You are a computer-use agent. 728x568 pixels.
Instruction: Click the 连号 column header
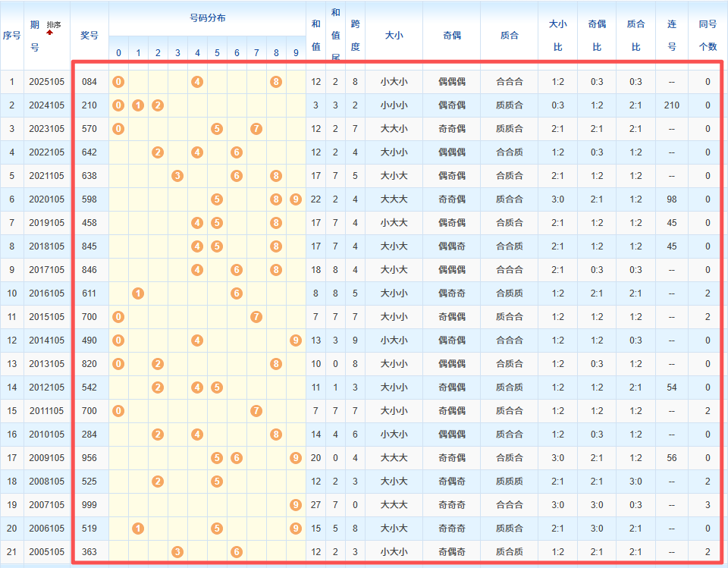[x=671, y=35]
